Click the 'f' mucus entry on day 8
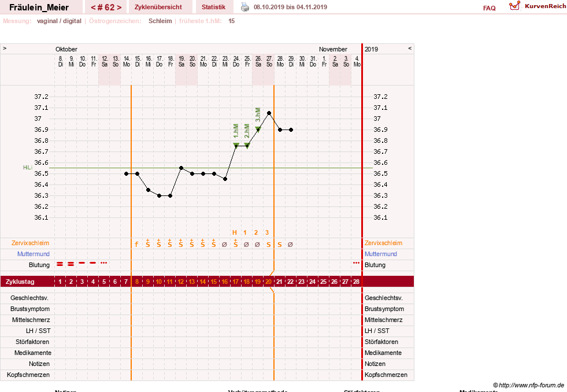 (x=136, y=244)
